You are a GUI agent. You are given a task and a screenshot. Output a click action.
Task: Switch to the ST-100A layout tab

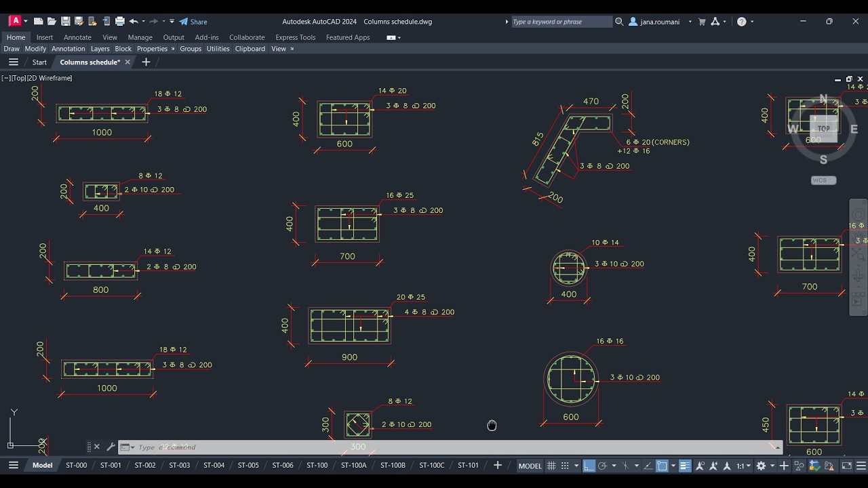(354, 465)
